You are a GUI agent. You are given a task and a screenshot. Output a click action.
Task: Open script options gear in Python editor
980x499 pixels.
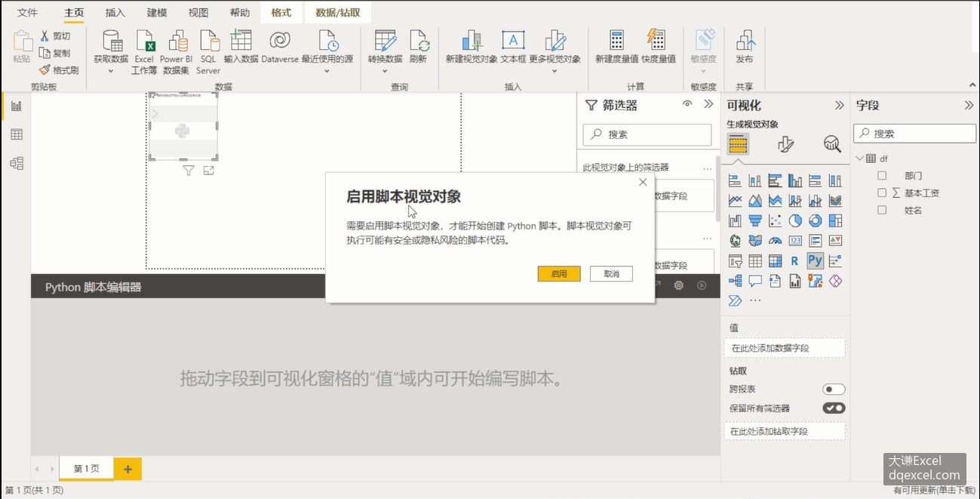pyautogui.click(x=678, y=285)
